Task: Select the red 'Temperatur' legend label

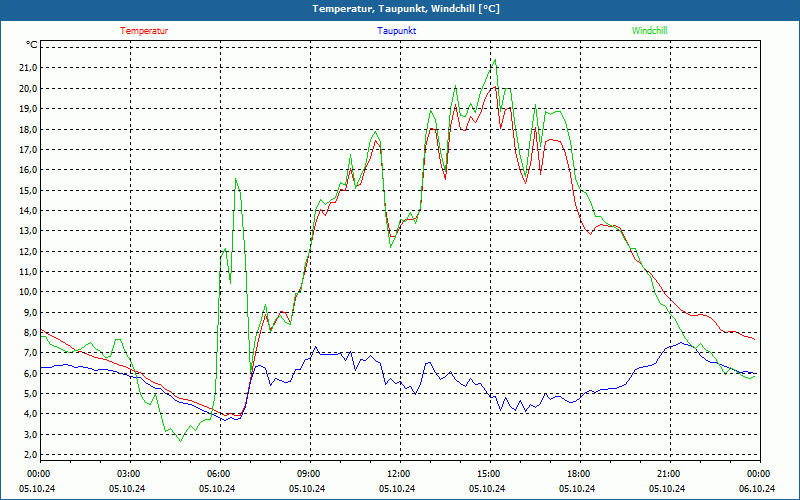Action: point(144,31)
